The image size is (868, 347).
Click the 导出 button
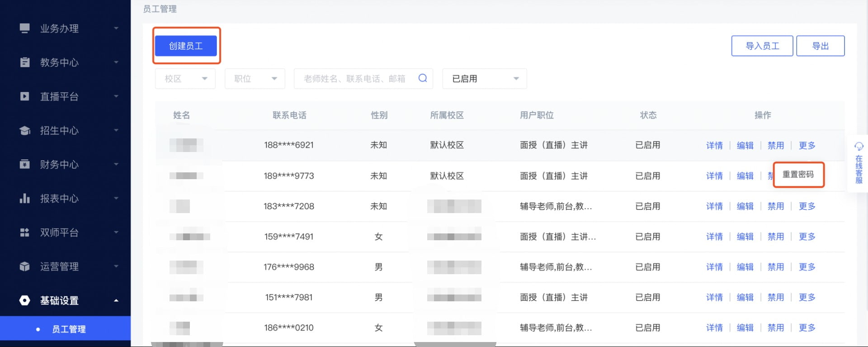click(x=821, y=46)
